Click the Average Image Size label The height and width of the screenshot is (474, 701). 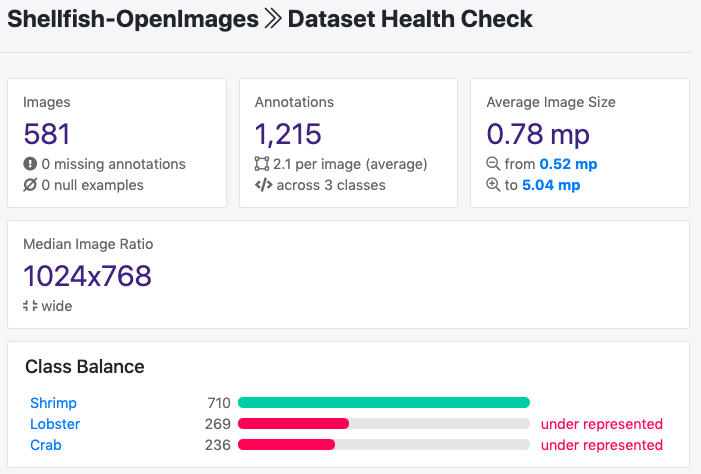pos(551,102)
